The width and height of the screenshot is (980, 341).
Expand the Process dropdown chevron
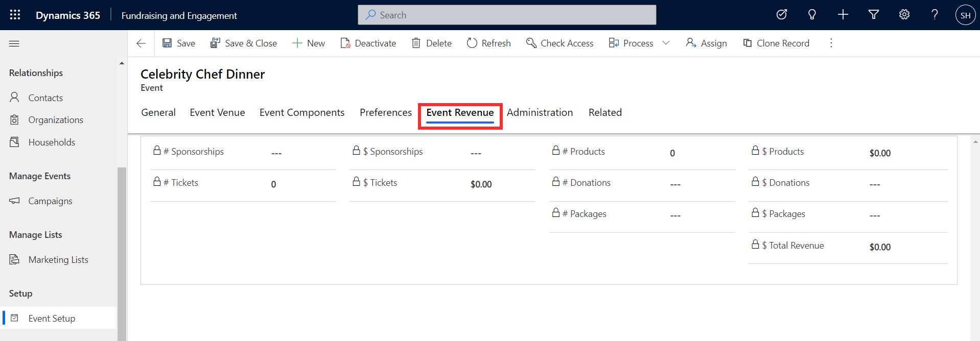(666, 43)
